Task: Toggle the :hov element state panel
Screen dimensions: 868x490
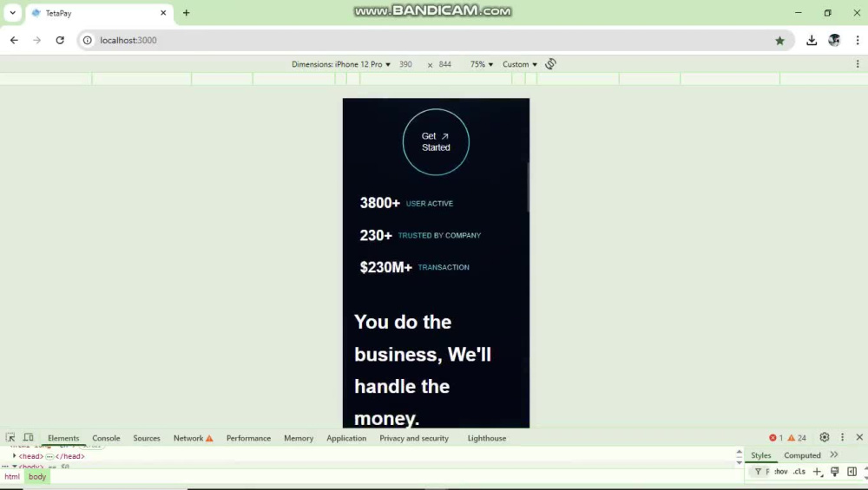Action: click(x=780, y=471)
